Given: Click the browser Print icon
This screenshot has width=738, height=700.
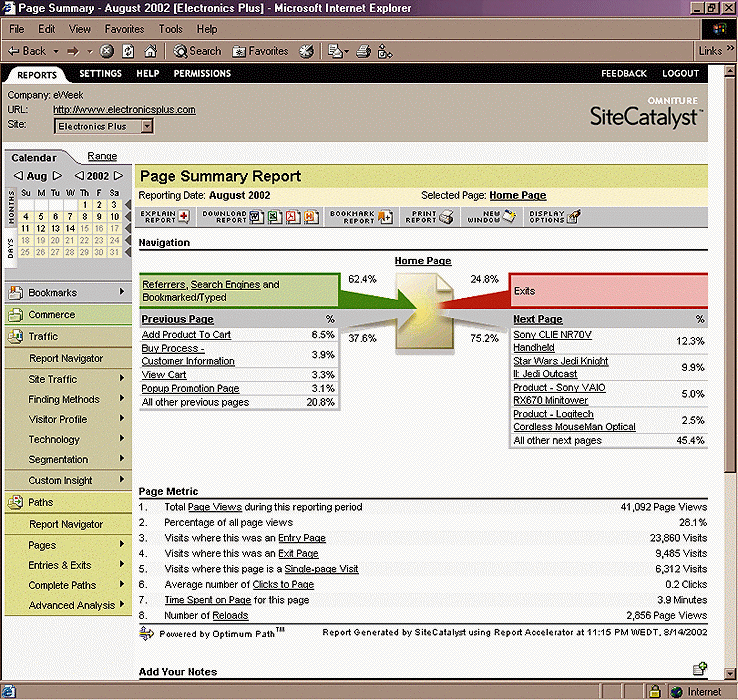Looking at the screenshot, I should point(363,51).
